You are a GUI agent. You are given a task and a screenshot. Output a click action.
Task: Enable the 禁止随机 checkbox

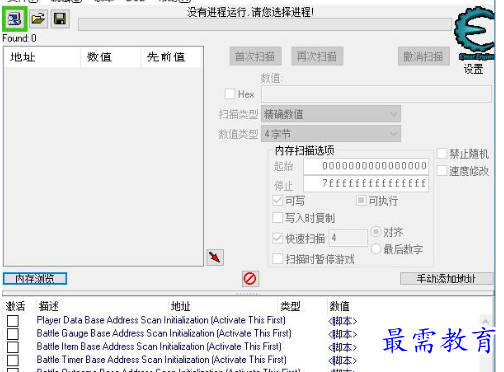pos(442,153)
